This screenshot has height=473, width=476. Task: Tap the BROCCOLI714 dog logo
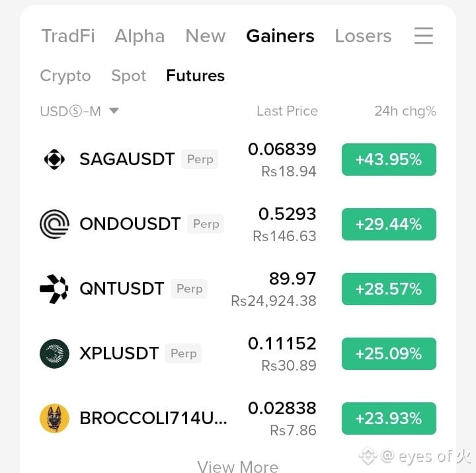pyautogui.click(x=54, y=418)
